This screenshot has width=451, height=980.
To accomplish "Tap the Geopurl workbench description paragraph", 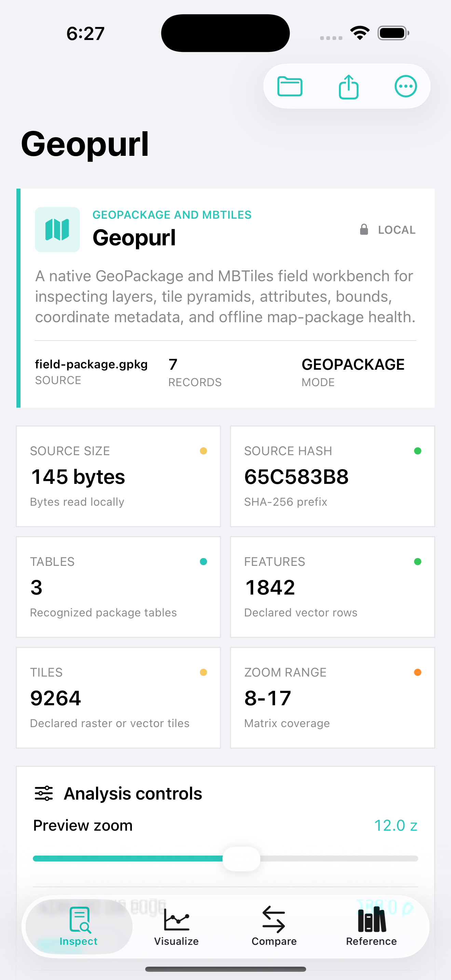I will pos(225,296).
